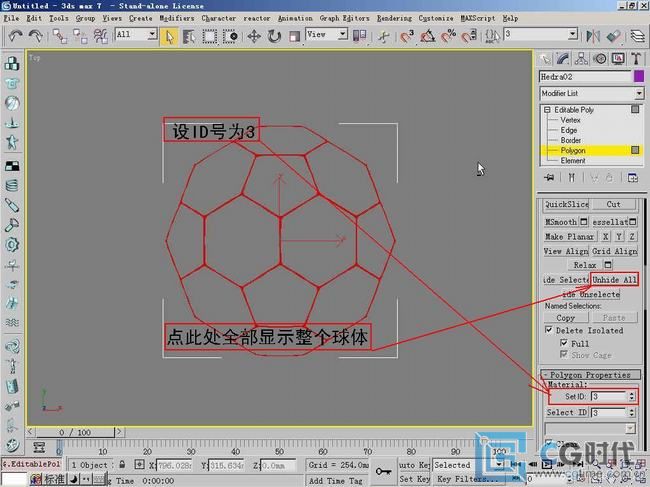Open the Create command panel tab
Viewport: 650px width, 487px height.
546,59
